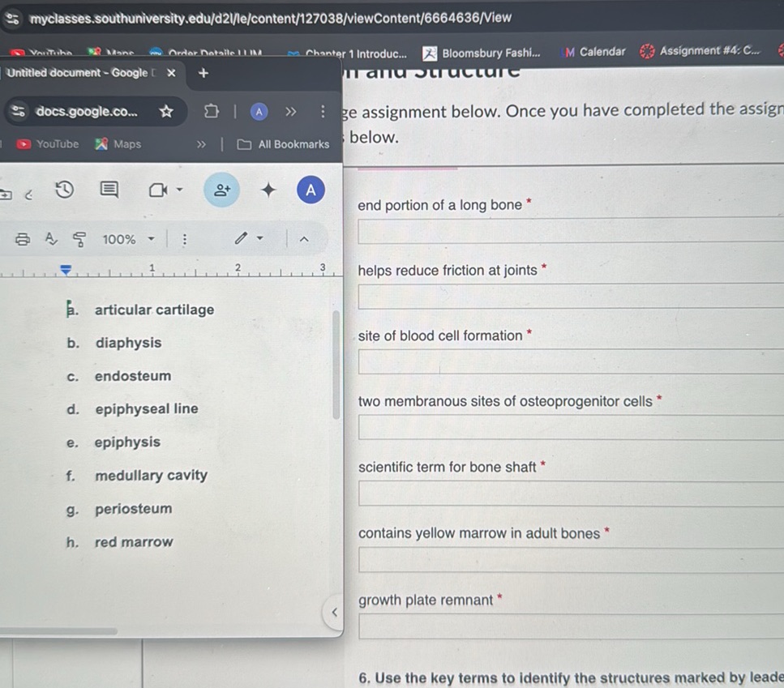
Task: Open the Gemini sparkle assistant
Action: (268, 190)
